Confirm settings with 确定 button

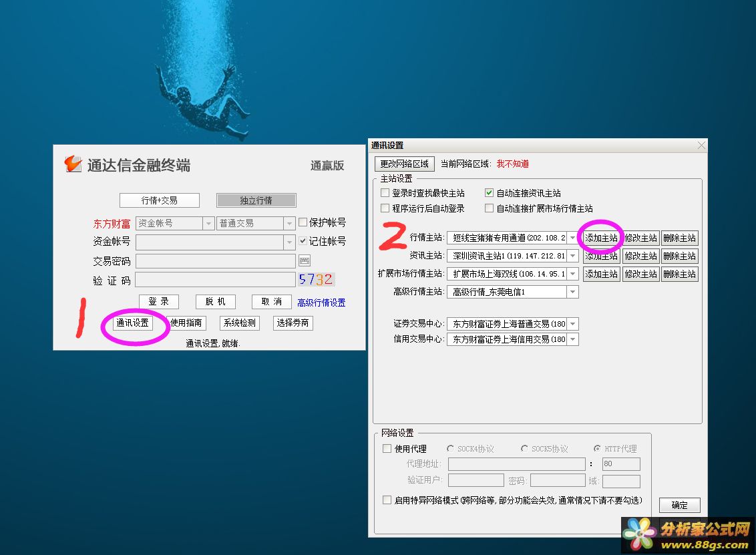(x=680, y=505)
